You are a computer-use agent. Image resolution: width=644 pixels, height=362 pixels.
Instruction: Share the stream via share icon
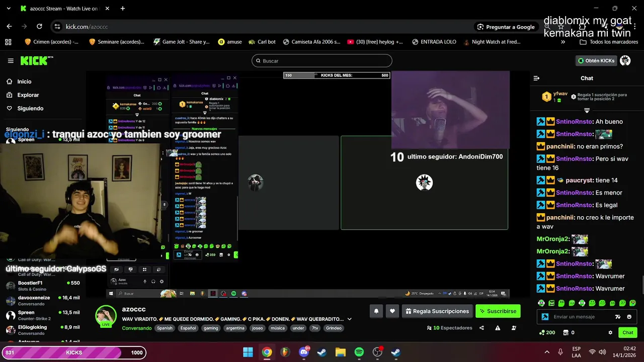click(x=481, y=328)
